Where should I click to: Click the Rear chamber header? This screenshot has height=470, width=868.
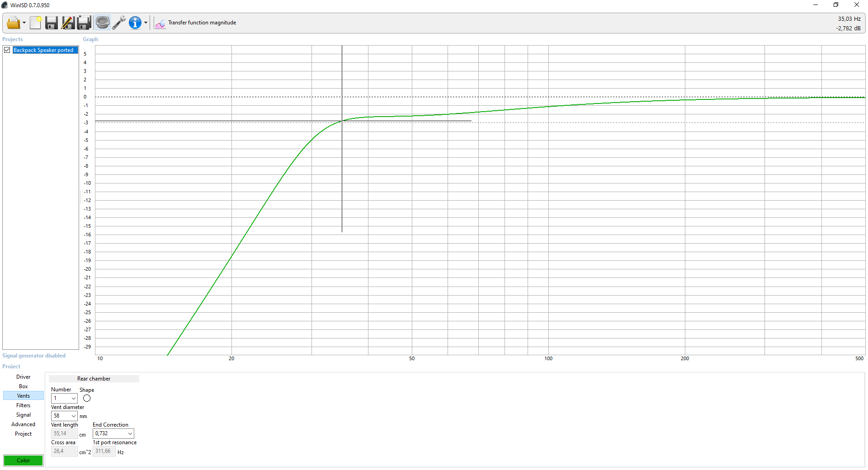click(94, 379)
